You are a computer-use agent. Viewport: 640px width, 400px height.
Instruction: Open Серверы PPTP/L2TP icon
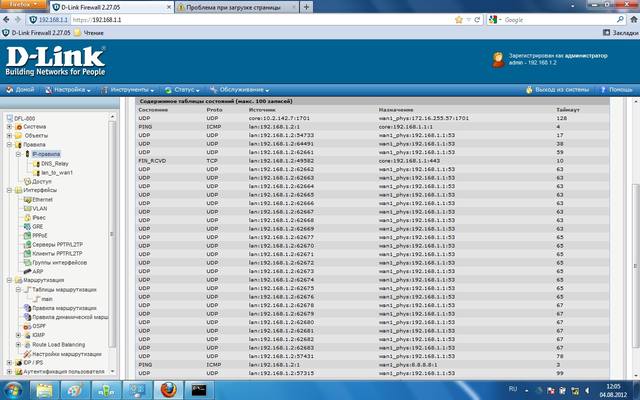(27, 244)
